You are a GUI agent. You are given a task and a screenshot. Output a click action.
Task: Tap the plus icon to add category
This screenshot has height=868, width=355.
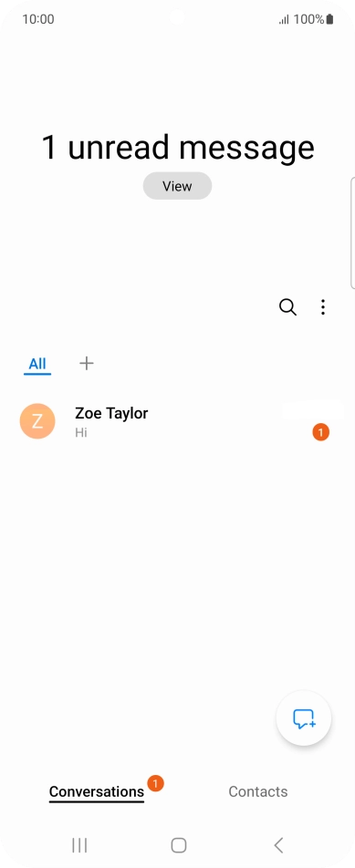click(87, 363)
